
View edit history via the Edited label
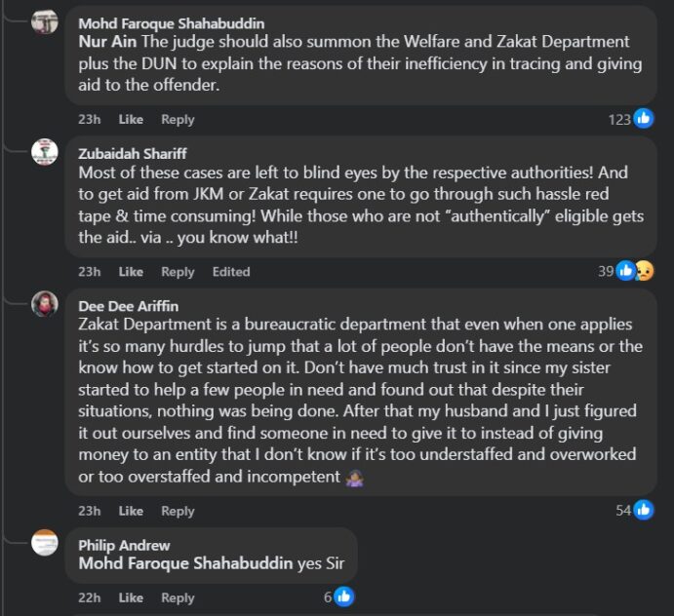pyautogui.click(x=231, y=271)
